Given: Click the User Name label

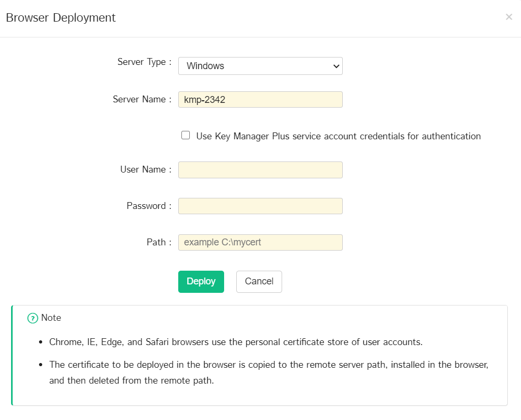Looking at the screenshot, I should coord(146,169).
